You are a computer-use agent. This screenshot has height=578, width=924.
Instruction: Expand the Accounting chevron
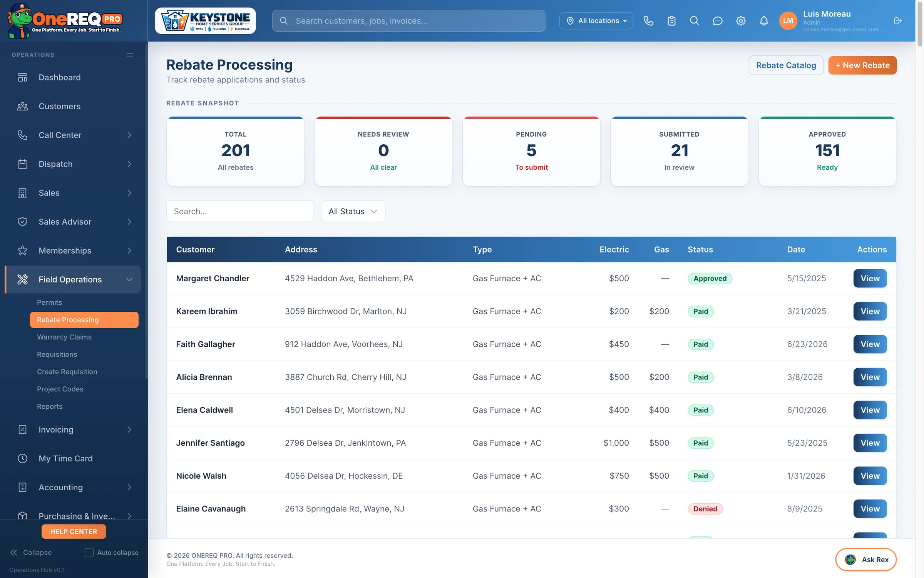[x=129, y=487]
